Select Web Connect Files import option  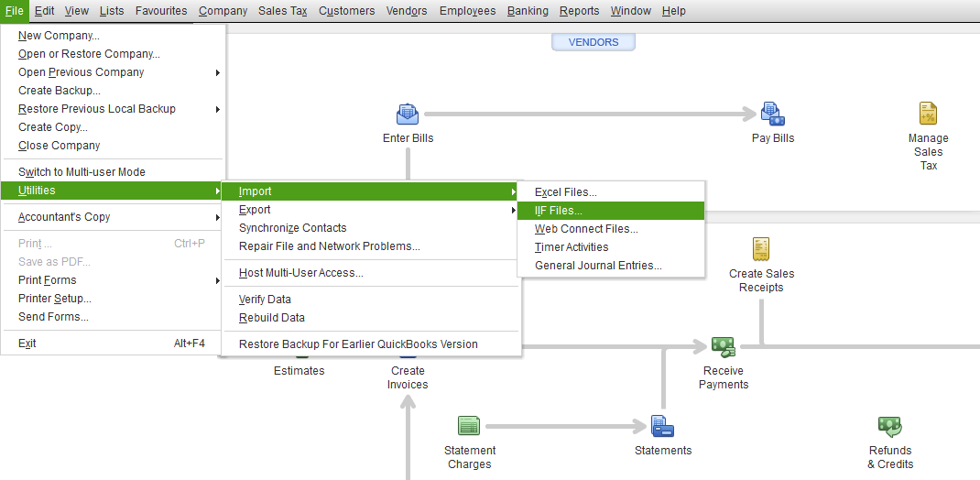pyautogui.click(x=611, y=229)
